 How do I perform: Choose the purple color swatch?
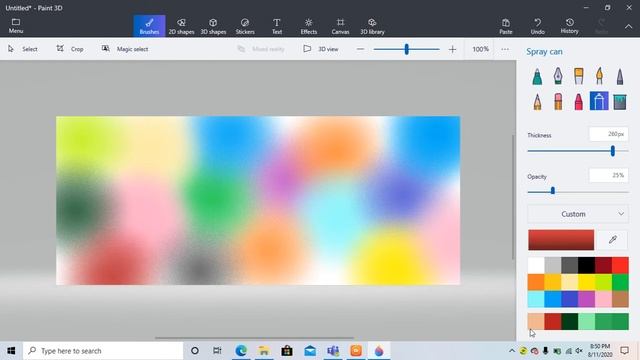point(587,299)
